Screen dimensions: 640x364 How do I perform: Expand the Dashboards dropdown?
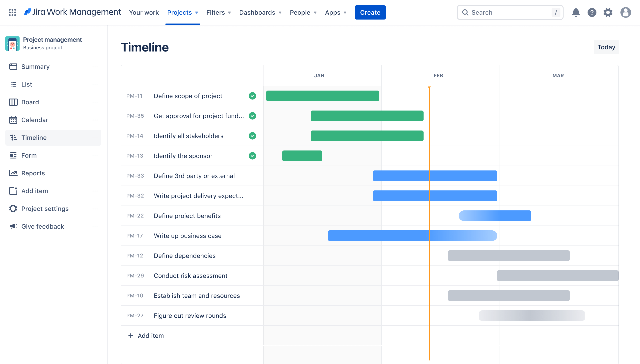260,12
